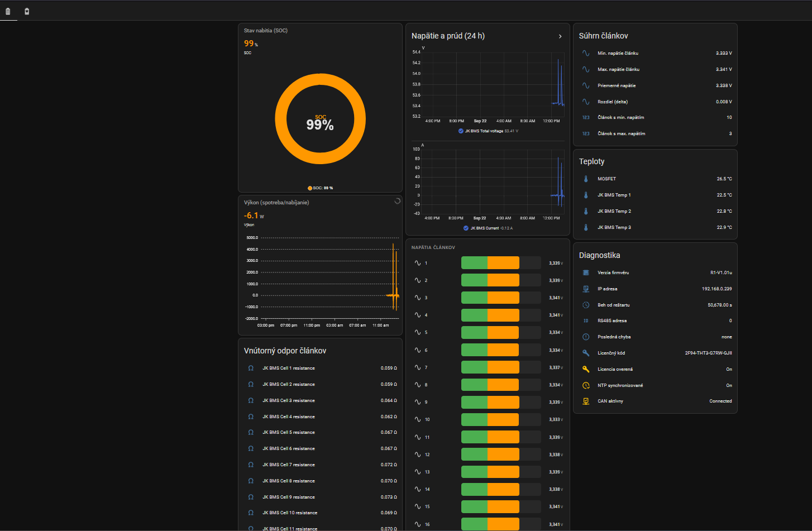The image size is (812, 531).
Task: Click the 0.072 Ω resistance value
Action: click(389, 465)
